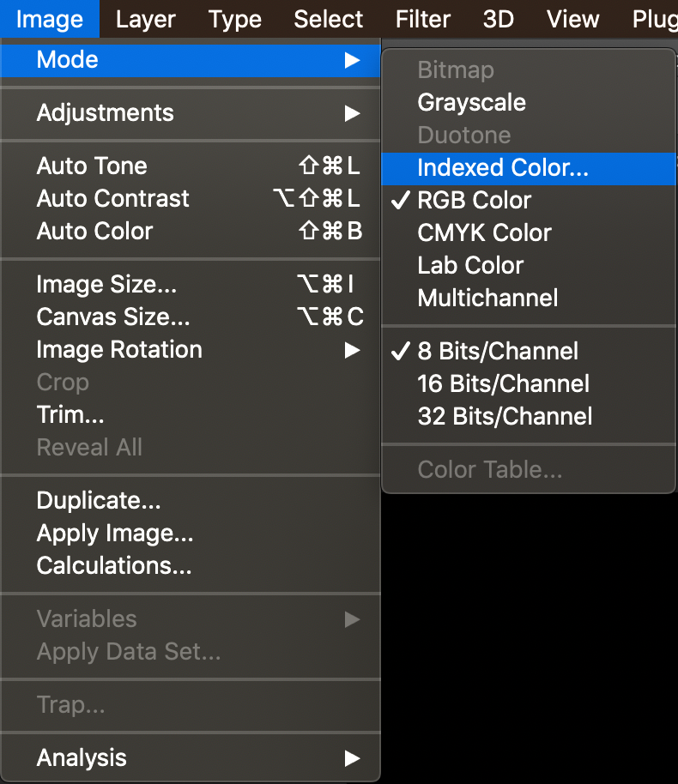The width and height of the screenshot is (678, 784).
Task: Open the Calculations dialog
Action: click(191, 566)
